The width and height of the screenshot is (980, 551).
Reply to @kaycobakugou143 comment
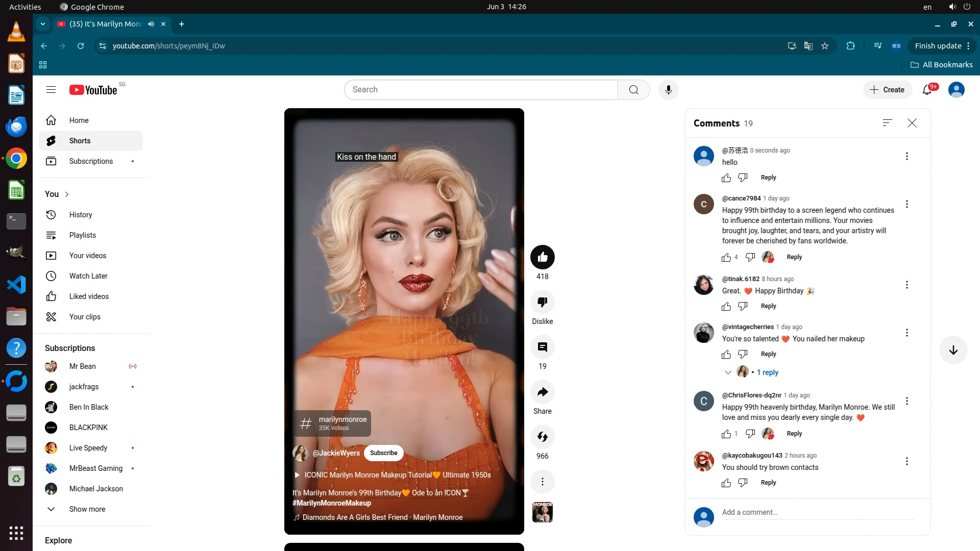[x=768, y=483]
